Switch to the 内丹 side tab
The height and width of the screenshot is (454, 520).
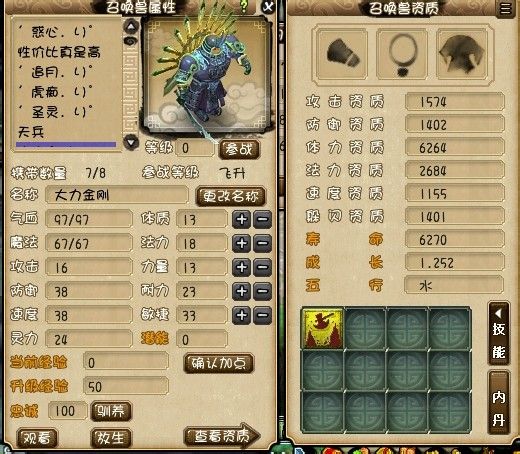tap(499, 403)
